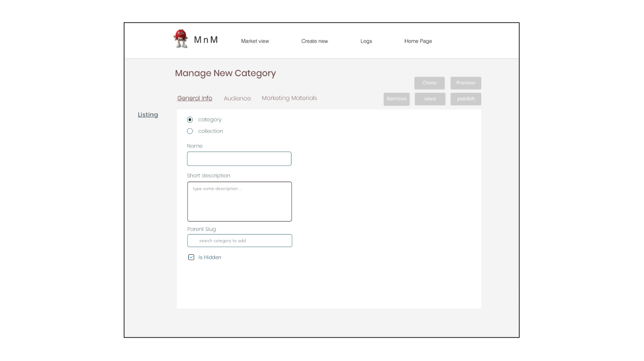
Task: Click the Parent Slug search field
Action: point(239,241)
